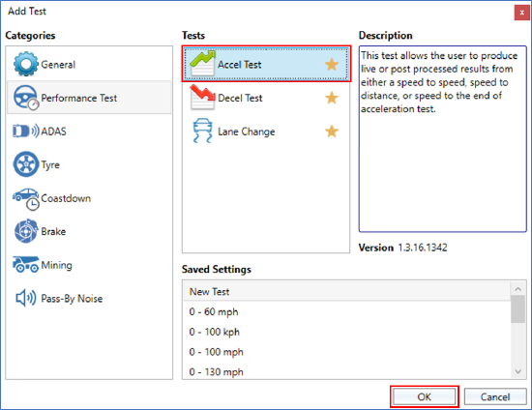
Task: Select the Brake disc icon
Action: click(x=26, y=231)
